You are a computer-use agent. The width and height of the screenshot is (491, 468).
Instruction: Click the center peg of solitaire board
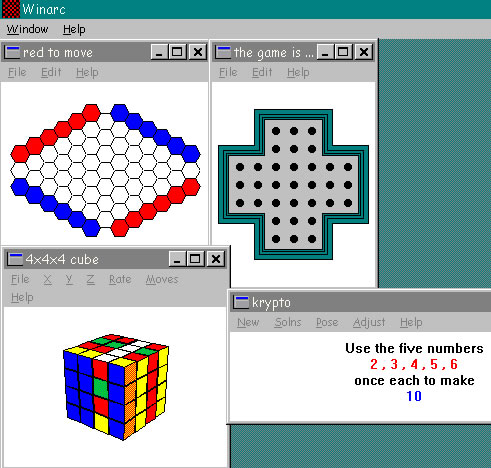pos(294,185)
